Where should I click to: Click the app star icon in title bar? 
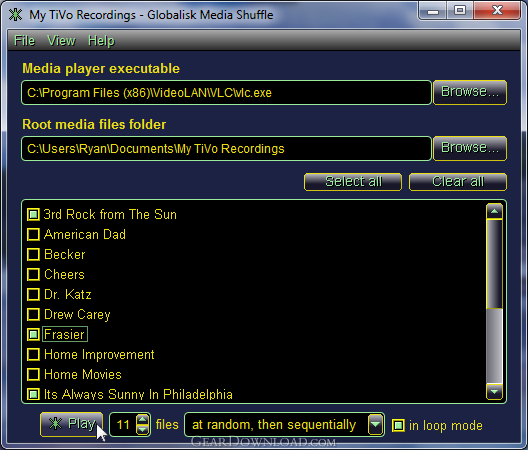coord(15,14)
